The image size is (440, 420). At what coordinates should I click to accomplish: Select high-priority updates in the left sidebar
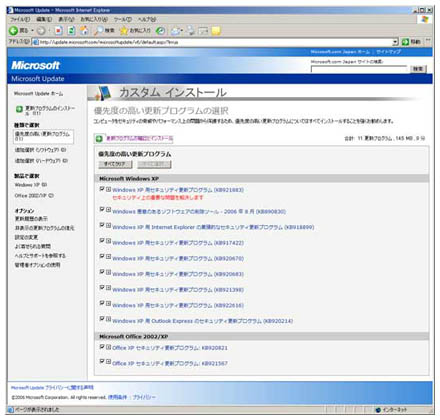43,136
